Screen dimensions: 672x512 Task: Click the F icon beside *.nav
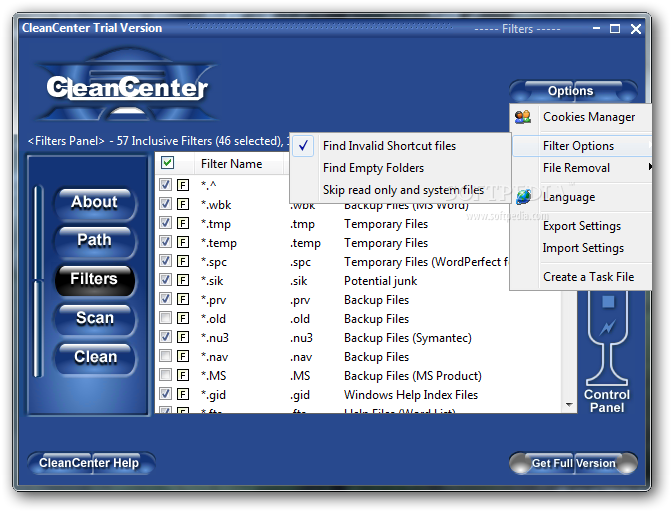183,356
